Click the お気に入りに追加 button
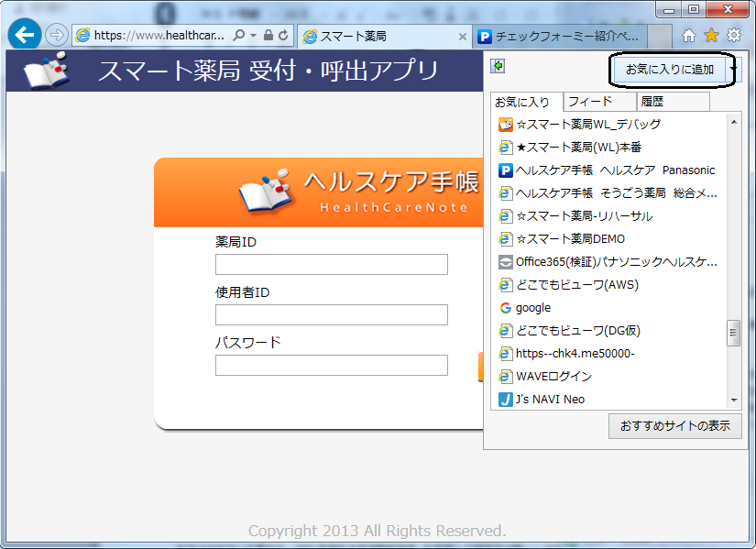Screen dimensions: 756x549 click(x=669, y=70)
